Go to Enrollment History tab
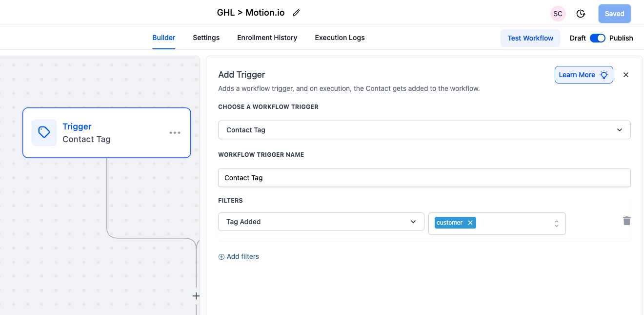 (267, 38)
